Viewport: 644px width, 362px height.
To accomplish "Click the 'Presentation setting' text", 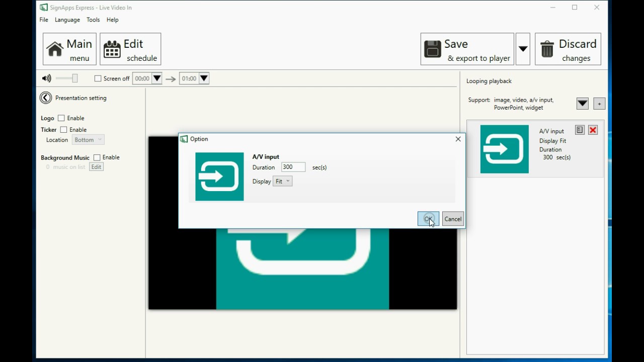I will (x=81, y=98).
